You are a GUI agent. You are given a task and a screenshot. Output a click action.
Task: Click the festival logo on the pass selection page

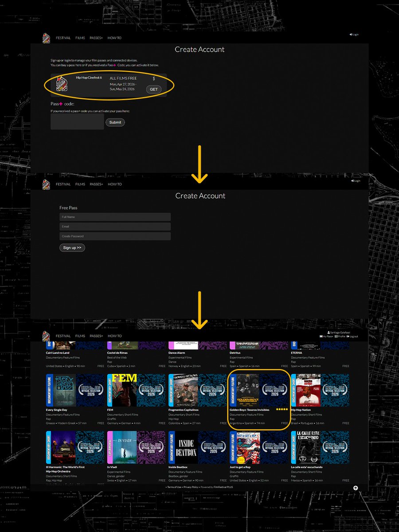click(46, 38)
